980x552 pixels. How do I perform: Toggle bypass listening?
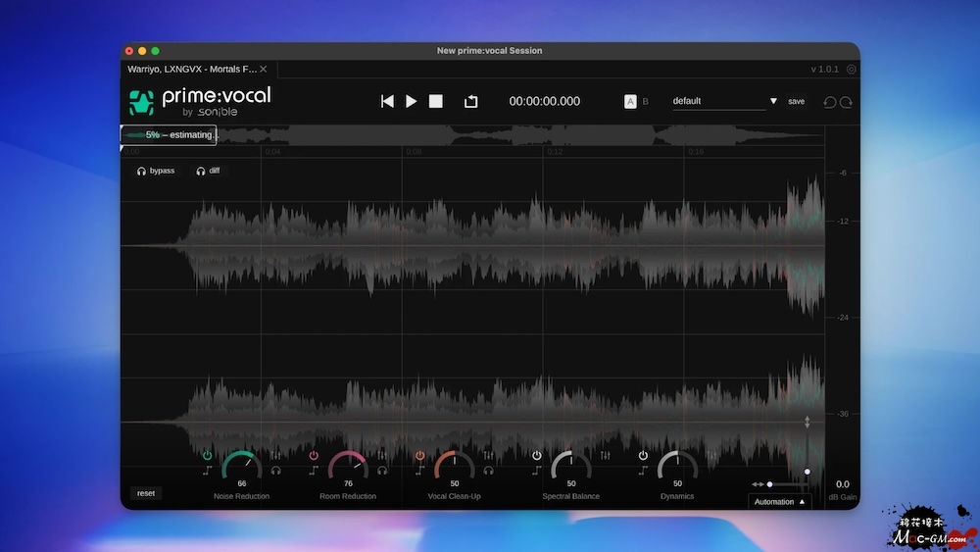click(156, 171)
